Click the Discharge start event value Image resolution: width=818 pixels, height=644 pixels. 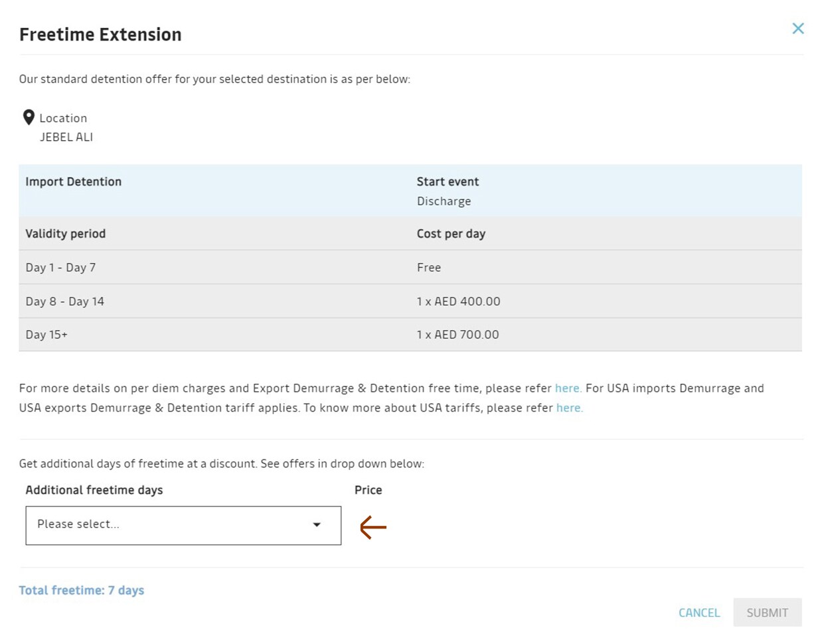444,201
